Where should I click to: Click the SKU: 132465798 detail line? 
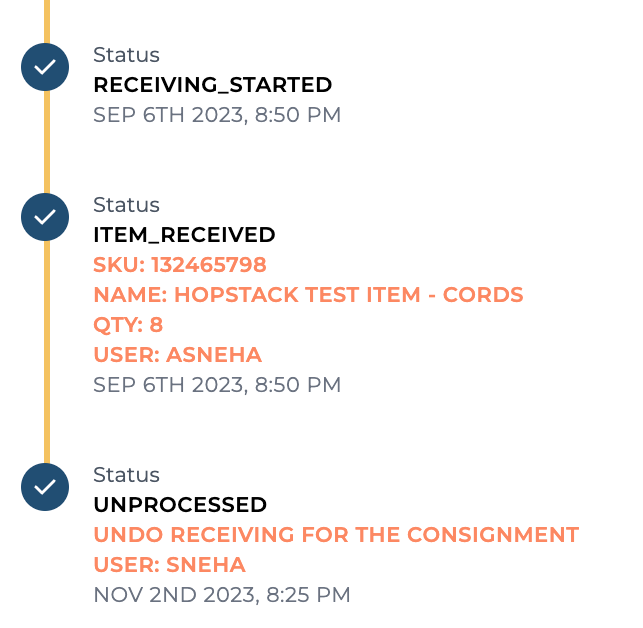(180, 265)
